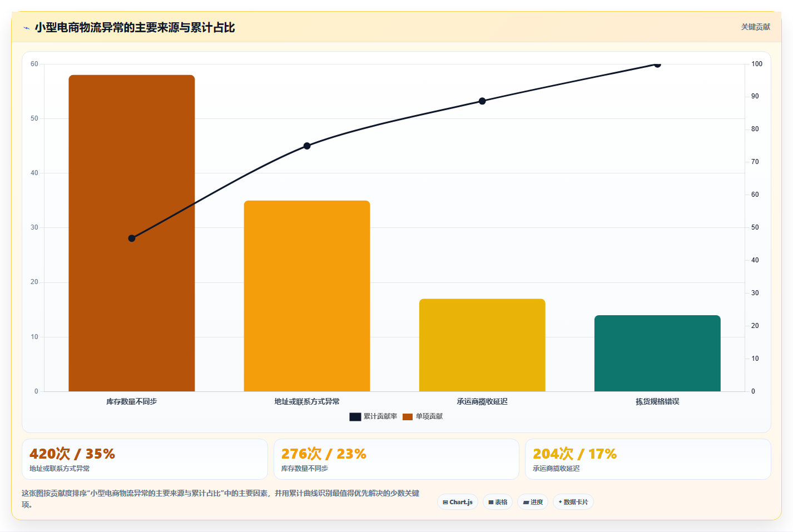Click the chart title 小型电商物流异常的主要来源与累计占比

pos(135,28)
